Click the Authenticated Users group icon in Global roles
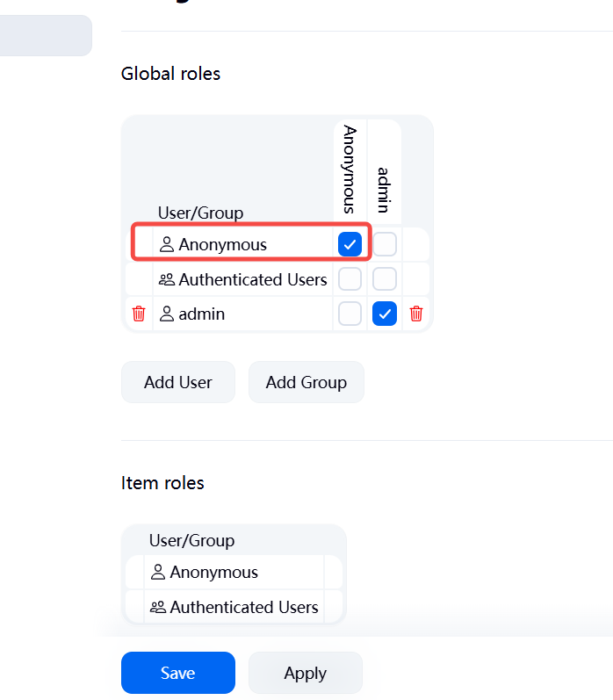The height and width of the screenshot is (700, 613). pos(167,279)
